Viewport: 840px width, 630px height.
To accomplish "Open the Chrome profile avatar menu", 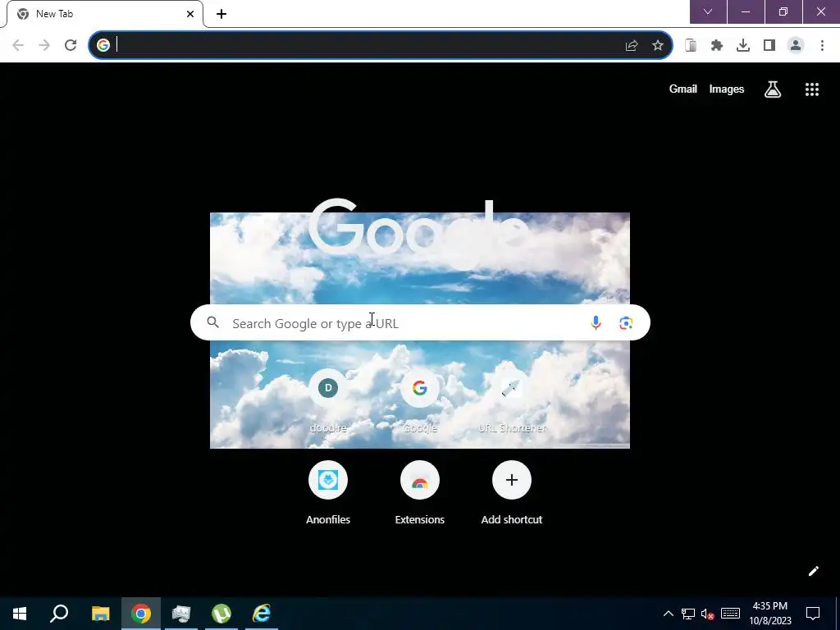I will (x=796, y=46).
